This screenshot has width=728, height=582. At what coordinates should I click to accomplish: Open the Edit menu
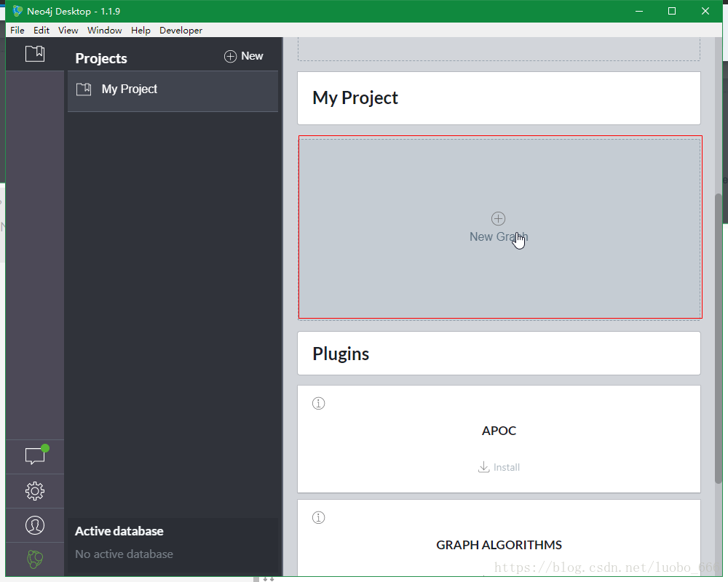coord(41,30)
